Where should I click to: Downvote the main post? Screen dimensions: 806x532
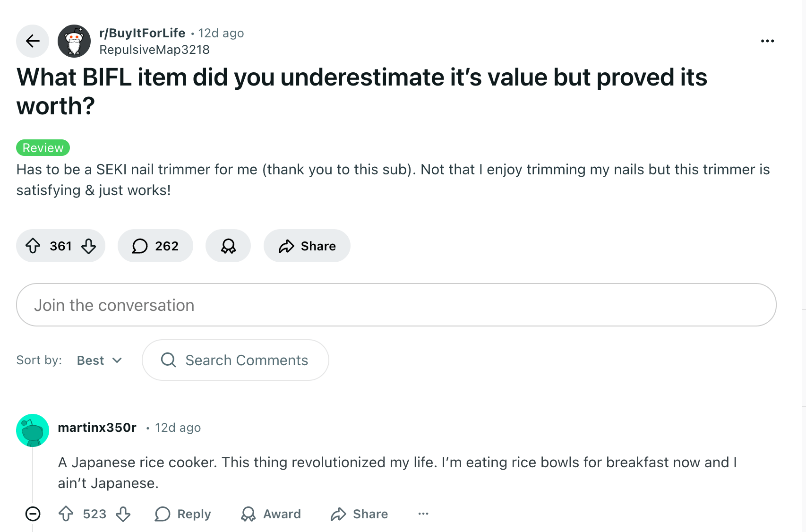[x=89, y=246]
